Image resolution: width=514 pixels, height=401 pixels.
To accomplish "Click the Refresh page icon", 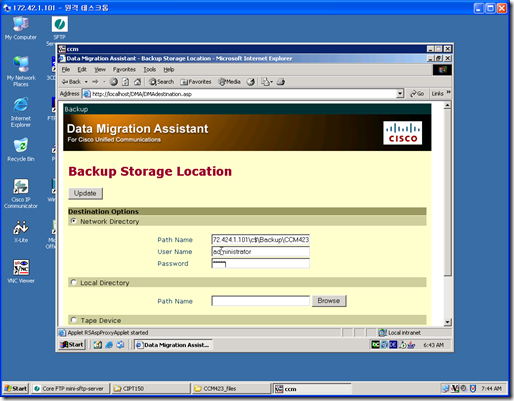I will [x=125, y=82].
